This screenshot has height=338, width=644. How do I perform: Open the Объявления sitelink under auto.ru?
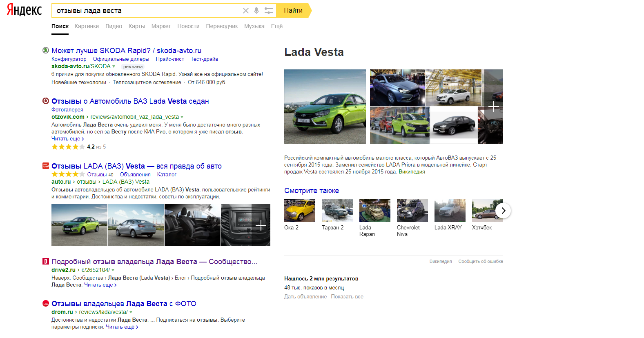tap(135, 174)
